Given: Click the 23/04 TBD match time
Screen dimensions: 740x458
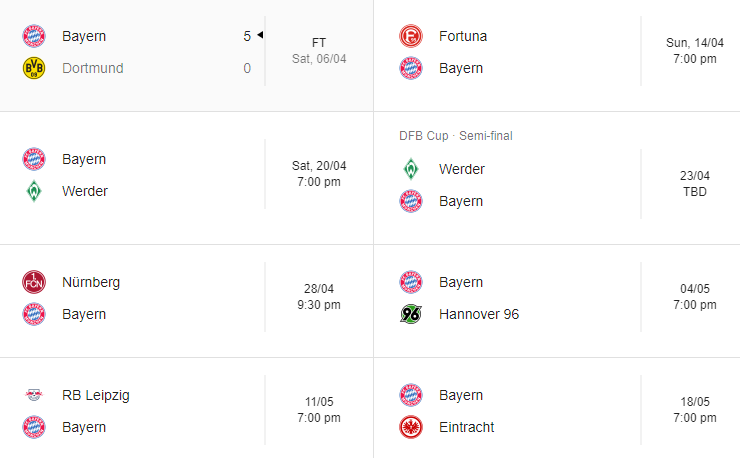Looking at the screenshot, I should 694,183.
